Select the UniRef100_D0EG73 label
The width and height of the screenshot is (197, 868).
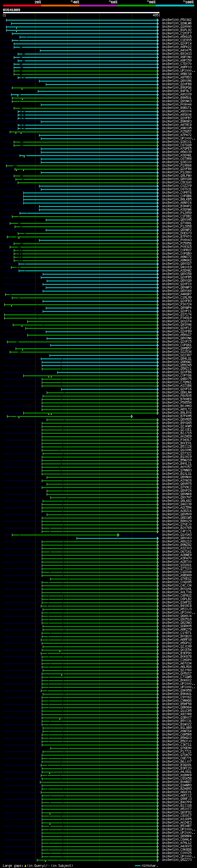177,233
